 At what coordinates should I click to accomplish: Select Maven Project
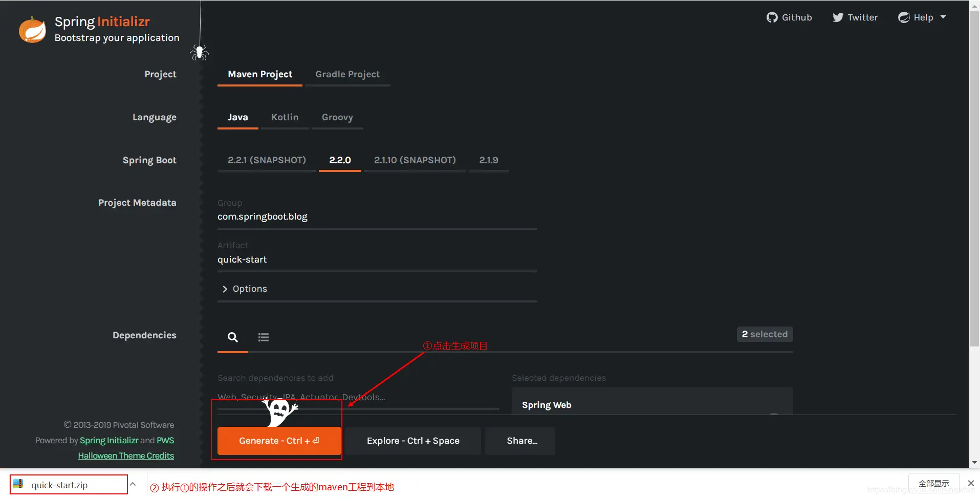[260, 74]
